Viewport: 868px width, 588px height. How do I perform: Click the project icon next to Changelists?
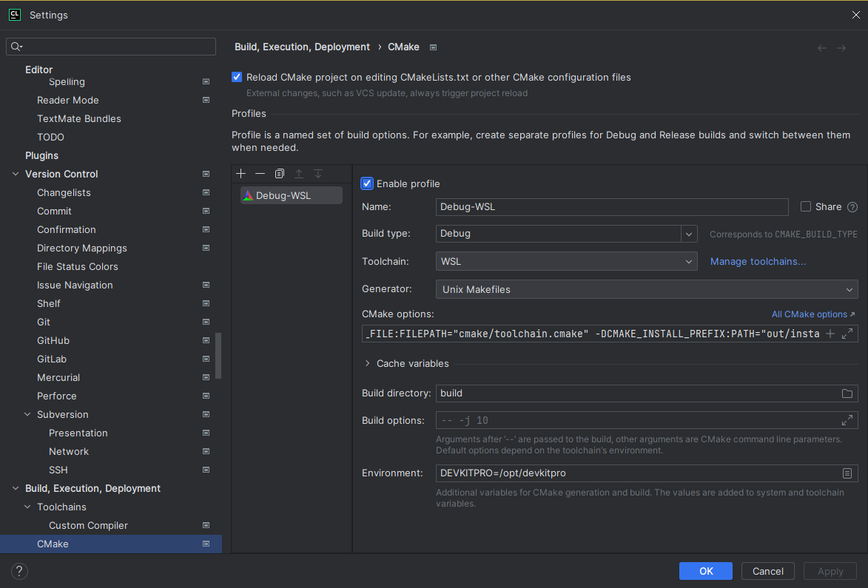coord(206,192)
